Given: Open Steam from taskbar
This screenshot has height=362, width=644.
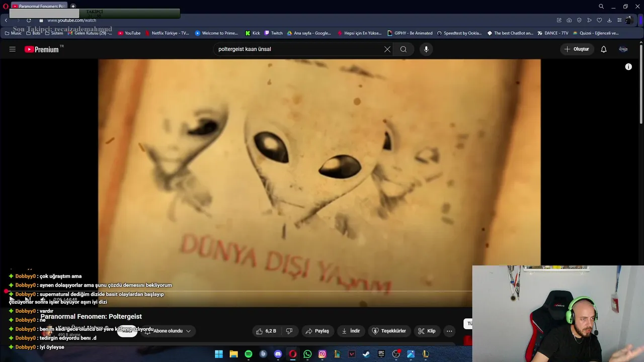Looking at the screenshot, I should tap(366, 354).
